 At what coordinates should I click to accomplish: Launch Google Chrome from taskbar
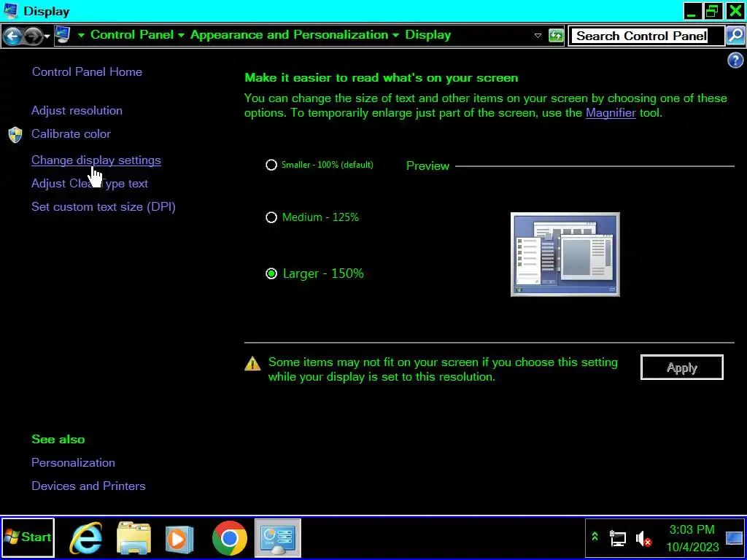230,538
